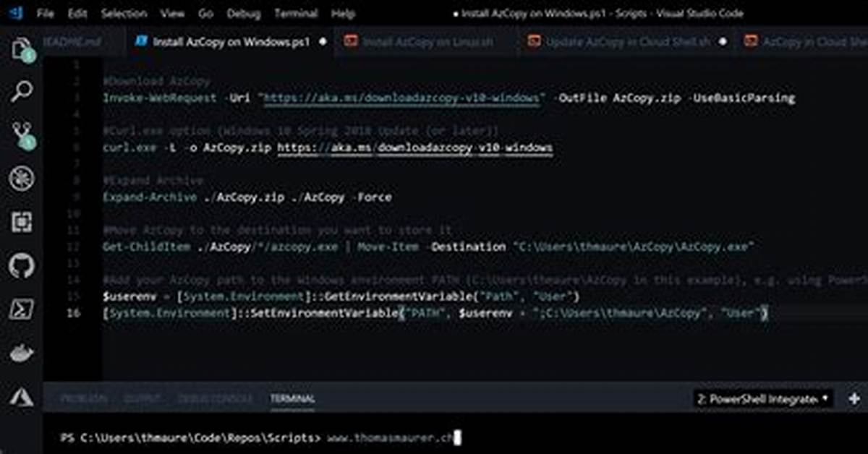The image size is (868, 454).
Task: Click the PS C:\Users\thmaure\Code\Repos\Scripts> prompt
Action: click(191, 437)
